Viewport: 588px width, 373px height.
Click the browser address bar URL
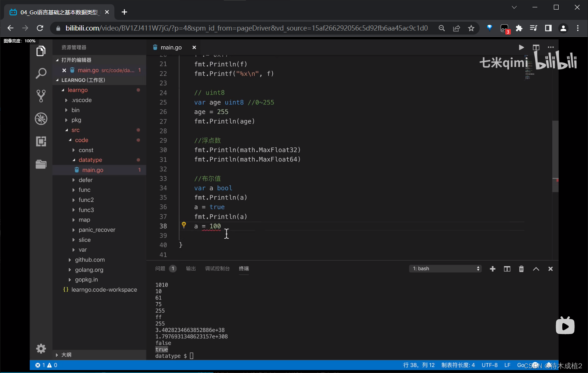[247, 28]
